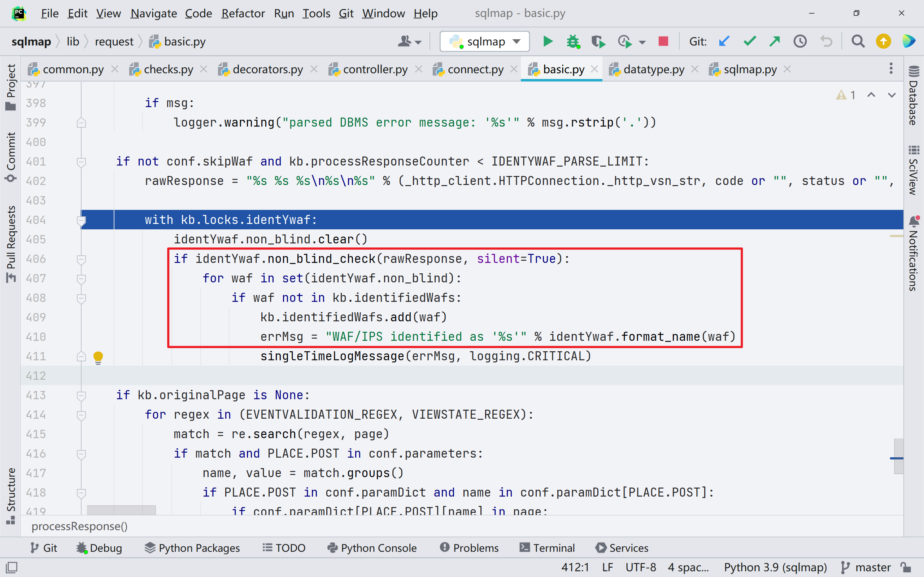Open Search Everywhere magnifier
The image size is (924, 577).
pyautogui.click(x=858, y=41)
